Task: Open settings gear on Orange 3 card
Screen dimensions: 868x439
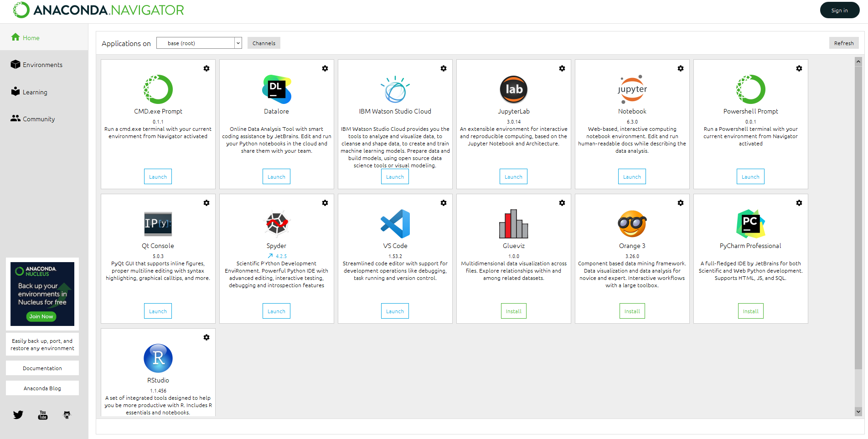Action: [x=681, y=203]
